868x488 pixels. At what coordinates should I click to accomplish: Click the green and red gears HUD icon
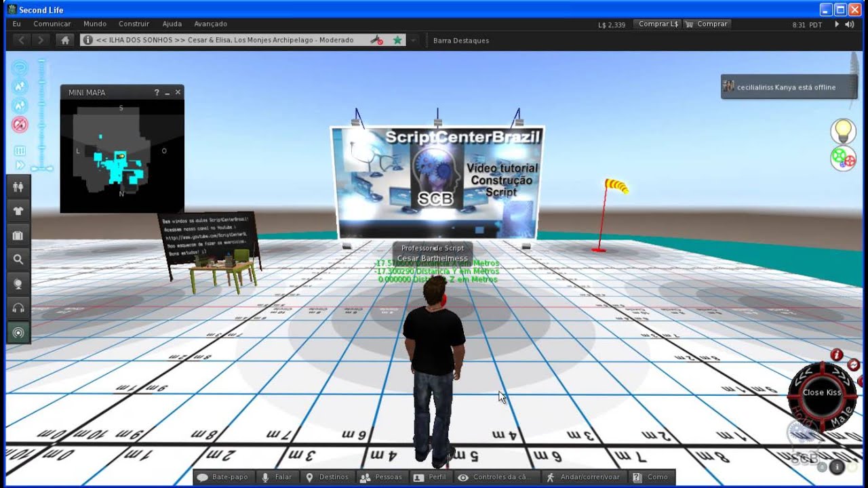843,158
